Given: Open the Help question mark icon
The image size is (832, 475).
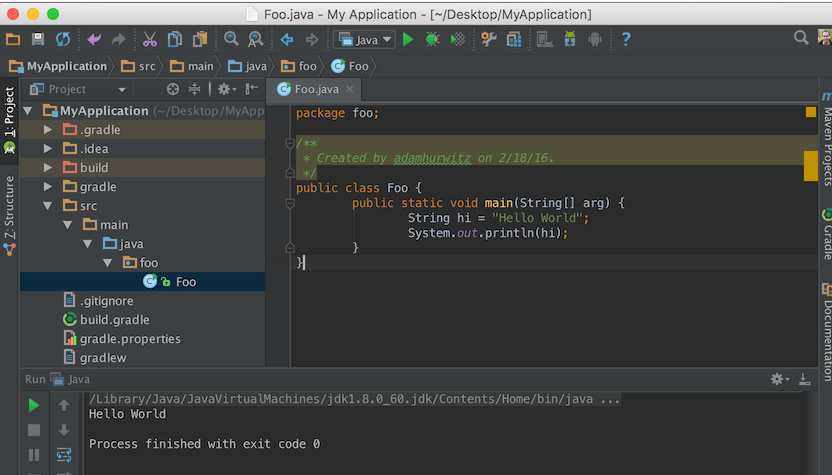Looking at the screenshot, I should click(626, 39).
